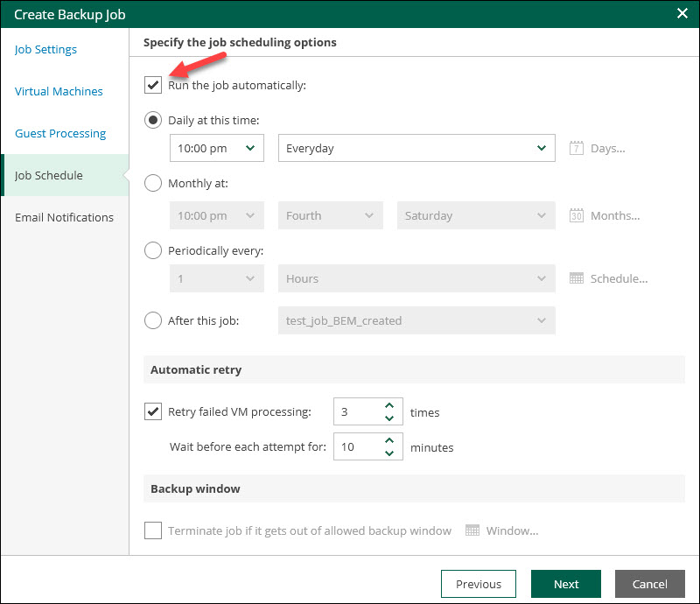Click the Cancel button
Image resolution: width=700 pixels, height=604 pixels.
click(x=649, y=584)
